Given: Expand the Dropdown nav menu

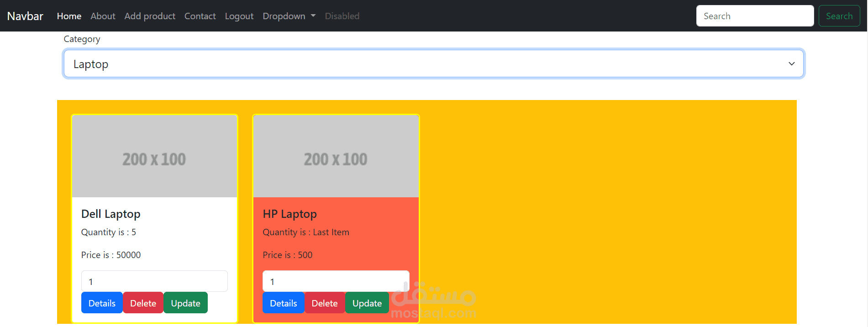Looking at the screenshot, I should pyautogui.click(x=289, y=16).
